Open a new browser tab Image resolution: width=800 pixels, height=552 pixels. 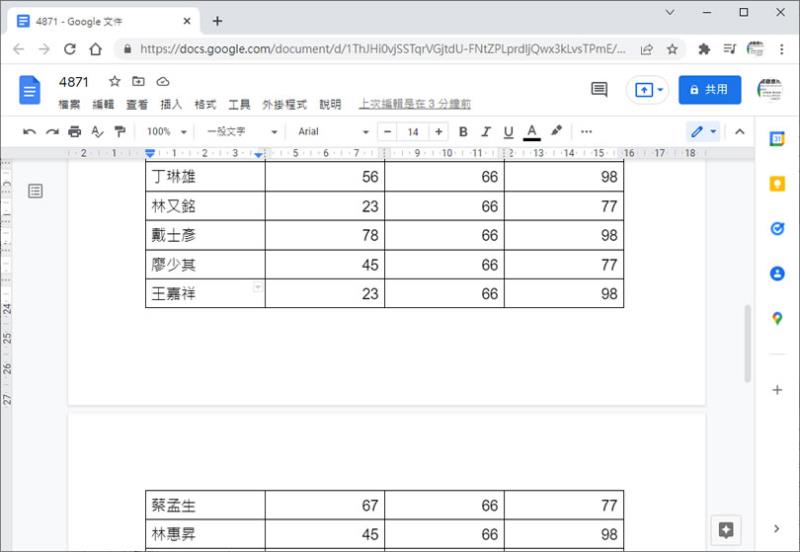[217, 21]
